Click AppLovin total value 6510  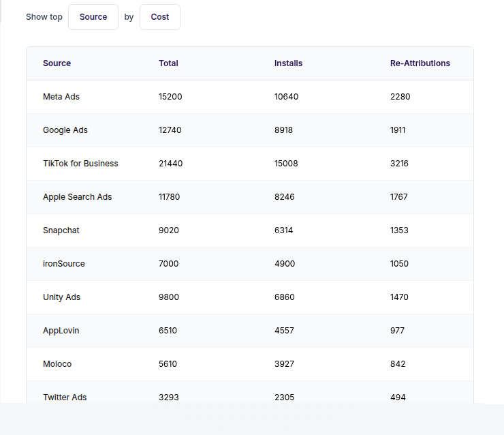(x=168, y=331)
